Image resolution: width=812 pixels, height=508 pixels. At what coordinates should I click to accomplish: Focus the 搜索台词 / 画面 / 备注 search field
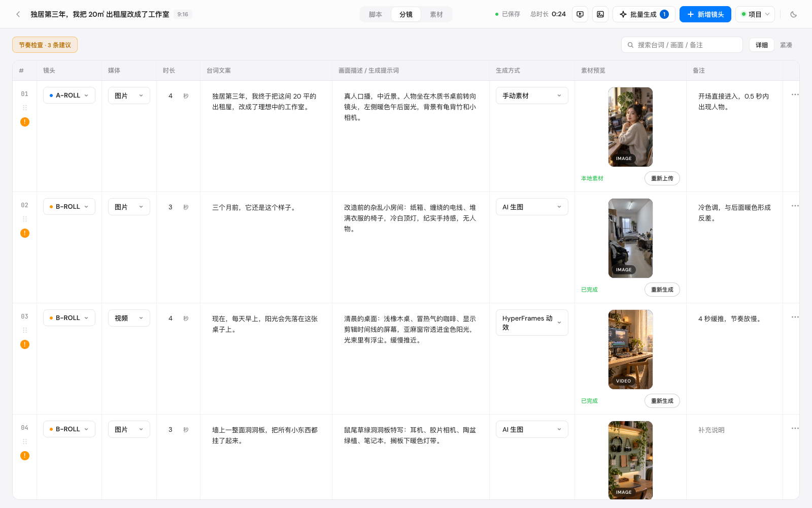pos(682,45)
